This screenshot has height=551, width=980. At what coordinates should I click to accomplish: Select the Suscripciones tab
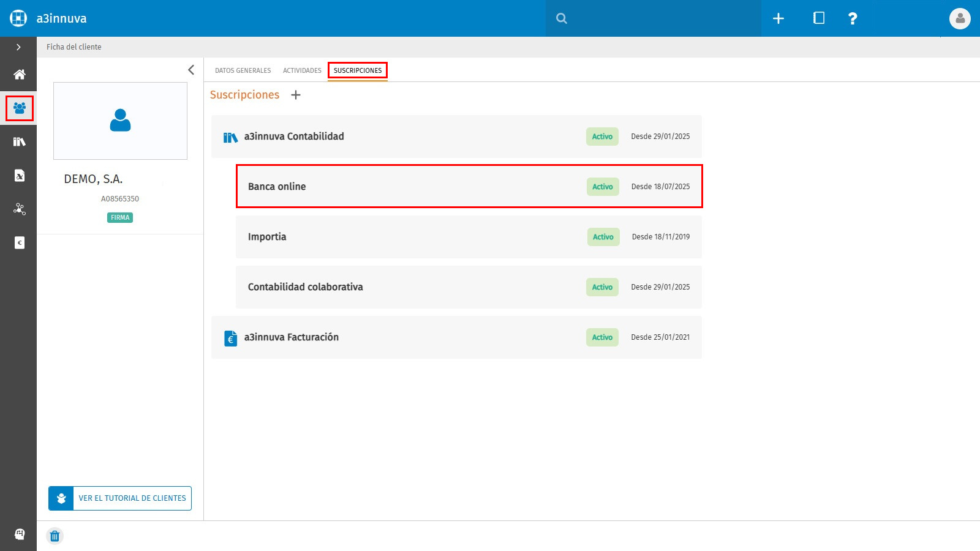pos(358,70)
